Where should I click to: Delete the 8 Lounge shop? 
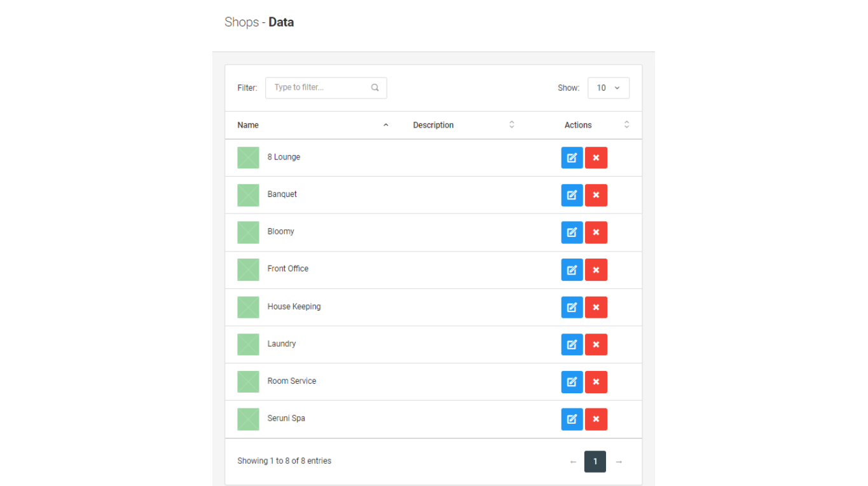tap(596, 158)
